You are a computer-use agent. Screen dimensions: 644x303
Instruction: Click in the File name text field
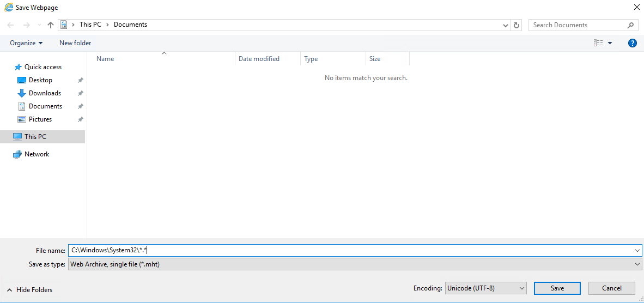point(349,250)
